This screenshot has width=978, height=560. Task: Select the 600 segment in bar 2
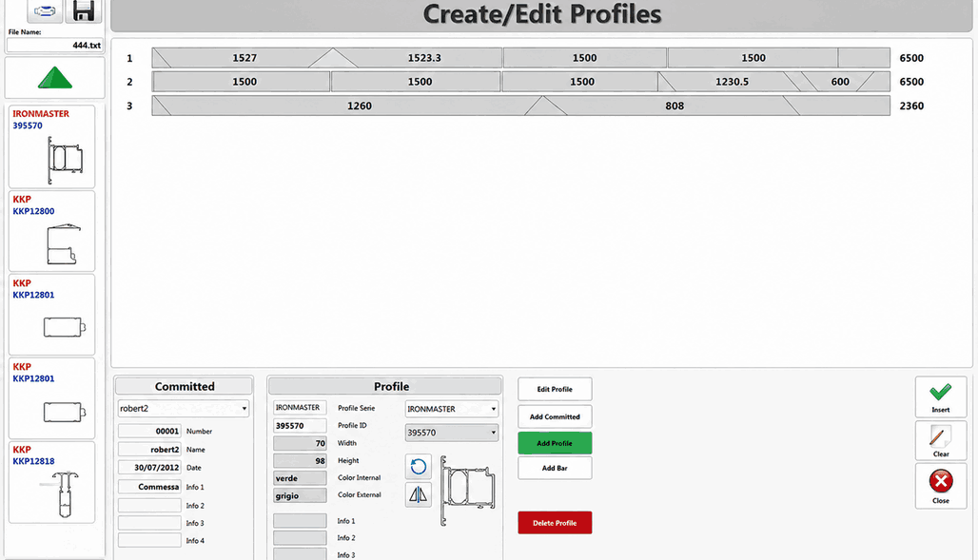click(839, 82)
